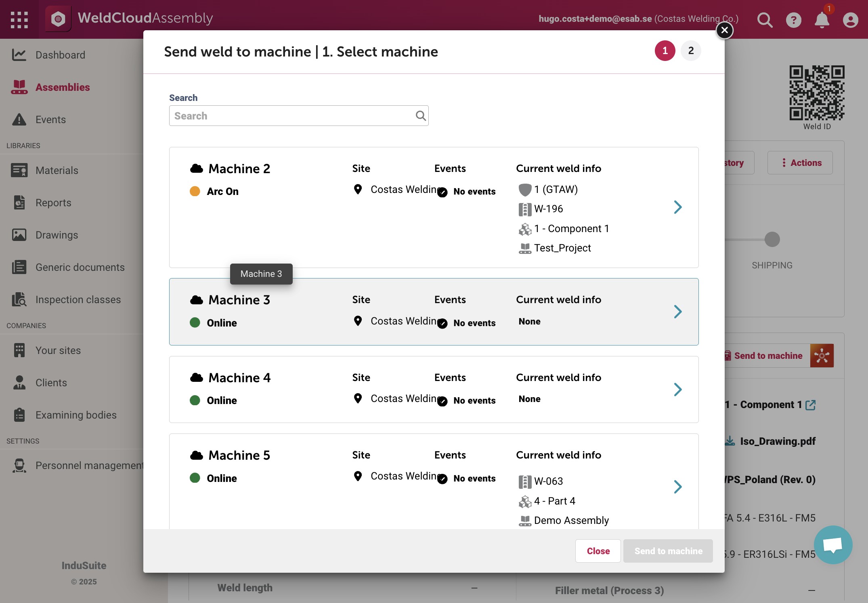The height and width of the screenshot is (603, 868).
Task: Click the Dashboard chart icon
Action: (19, 54)
